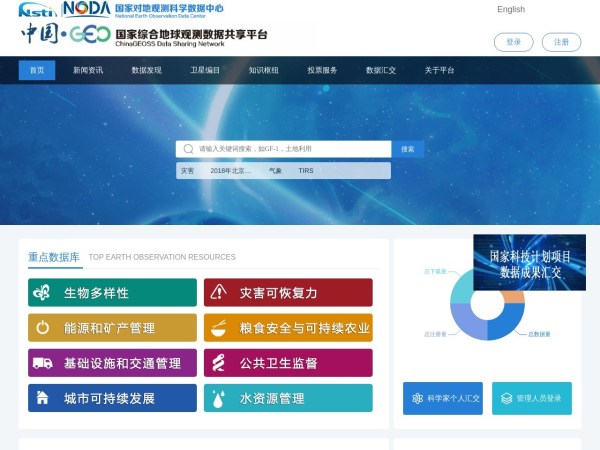Select the 重点数据库 tab

click(54, 257)
